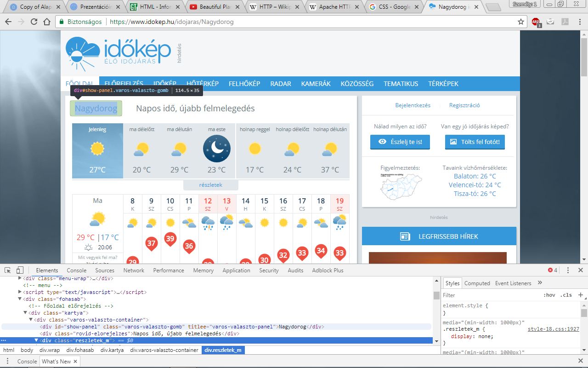Click the current weather sun icon at 27°C
The image size is (588, 368).
[97, 149]
